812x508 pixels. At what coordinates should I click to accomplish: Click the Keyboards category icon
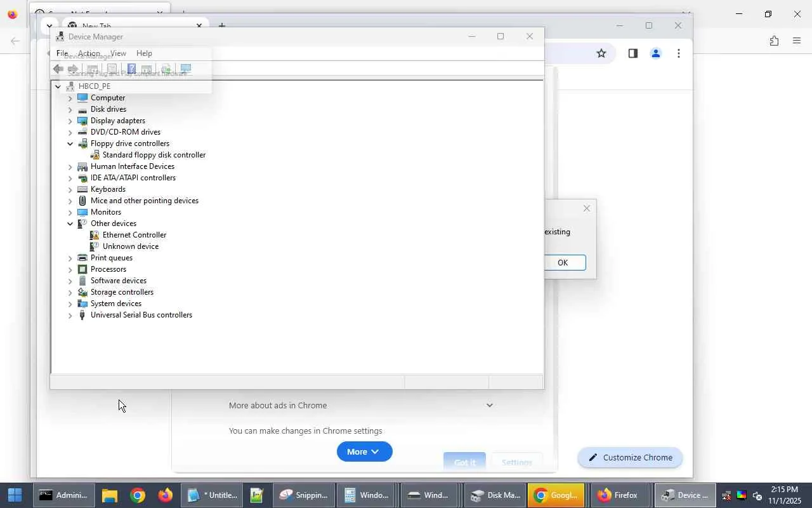(82, 189)
